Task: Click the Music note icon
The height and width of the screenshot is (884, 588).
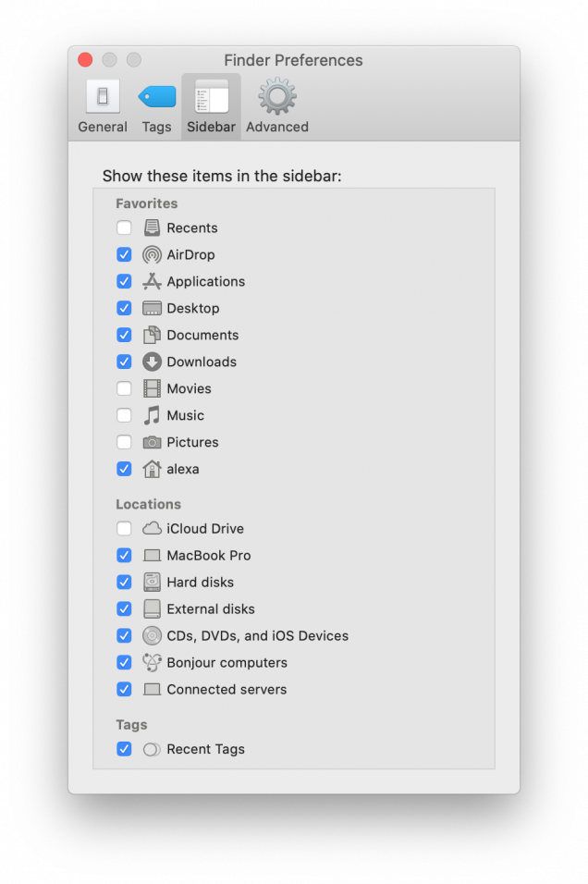Action: click(x=150, y=415)
